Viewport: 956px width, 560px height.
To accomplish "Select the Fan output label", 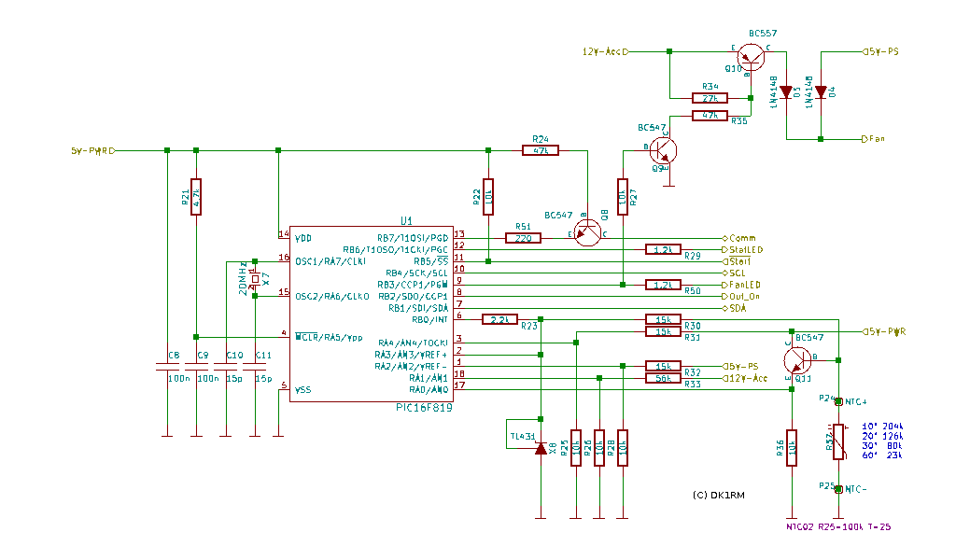I will point(876,139).
